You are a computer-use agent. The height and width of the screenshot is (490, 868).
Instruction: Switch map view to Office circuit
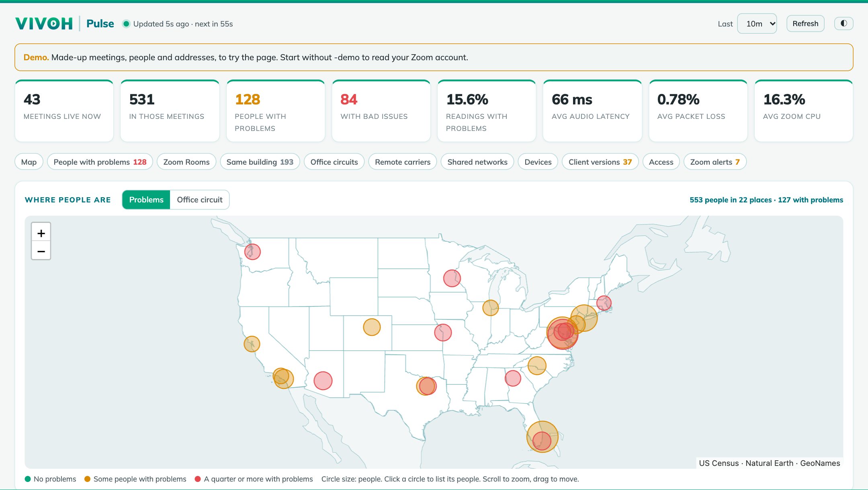200,200
